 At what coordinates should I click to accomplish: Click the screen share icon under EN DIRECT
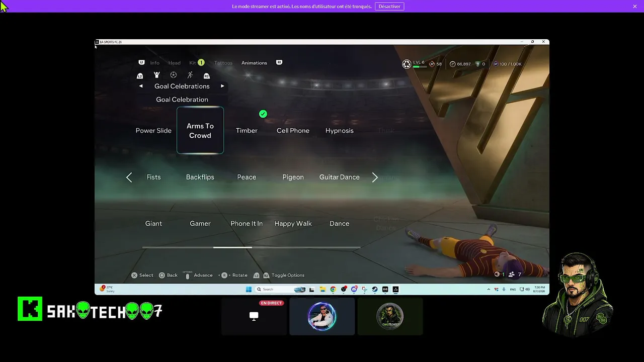pyautogui.click(x=254, y=316)
